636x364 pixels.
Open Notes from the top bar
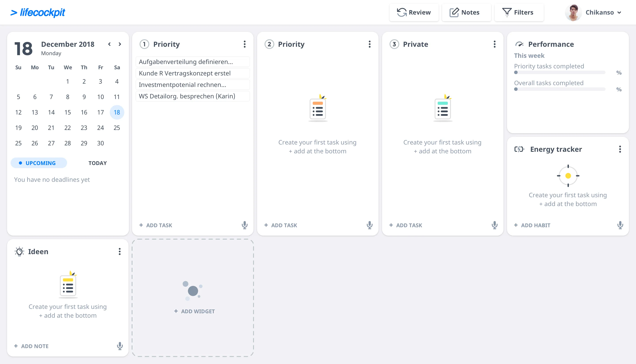tap(465, 12)
